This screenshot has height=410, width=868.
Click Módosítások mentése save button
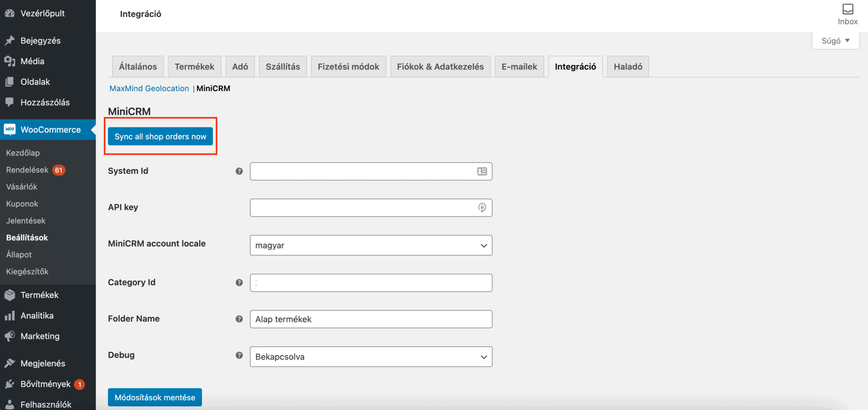[x=155, y=397]
